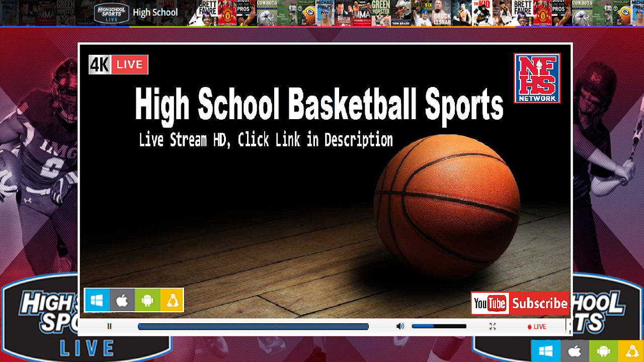
Task: Pause the live stream video
Action: pos(109,326)
